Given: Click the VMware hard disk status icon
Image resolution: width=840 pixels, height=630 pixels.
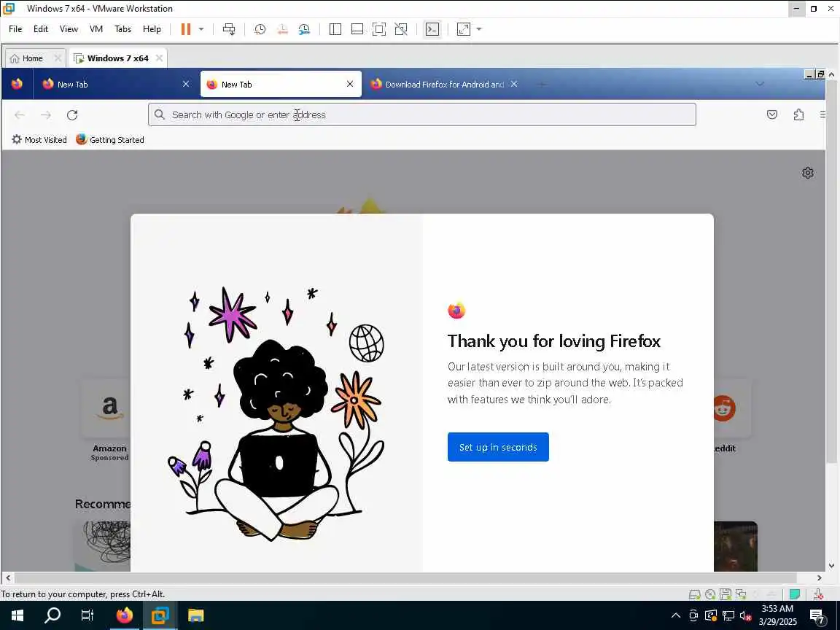Looking at the screenshot, I should (x=694, y=594).
